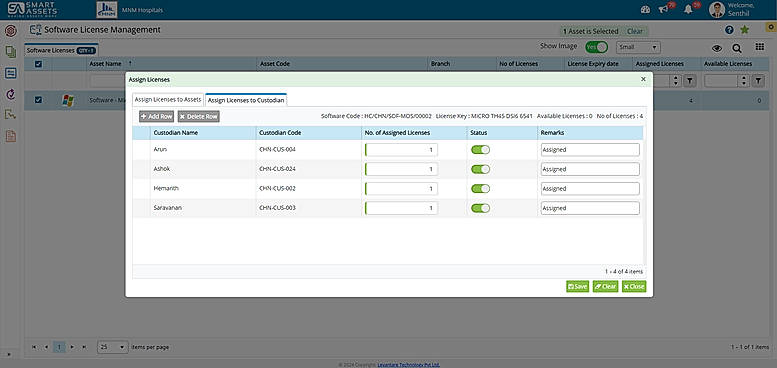Click the green Close button
This screenshot has height=368, width=777.
point(634,286)
